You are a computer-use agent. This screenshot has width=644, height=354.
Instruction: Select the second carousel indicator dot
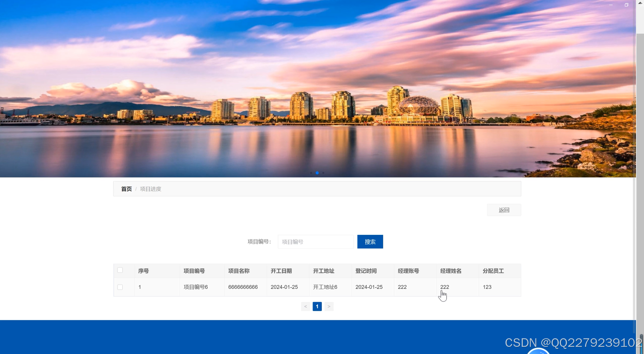coord(317,173)
